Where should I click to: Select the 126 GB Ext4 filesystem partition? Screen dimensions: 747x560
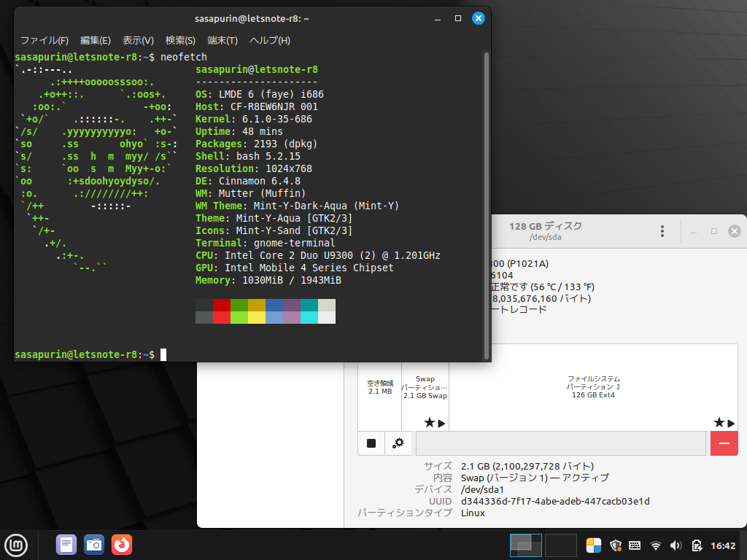(x=593, y=387)
